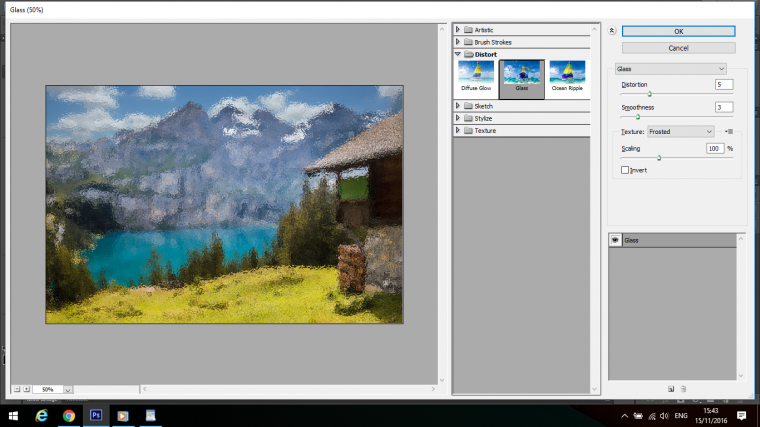Switch to Photoshop in the taskbar
This screenshot has width=760, height=427.
pos(96,416)
